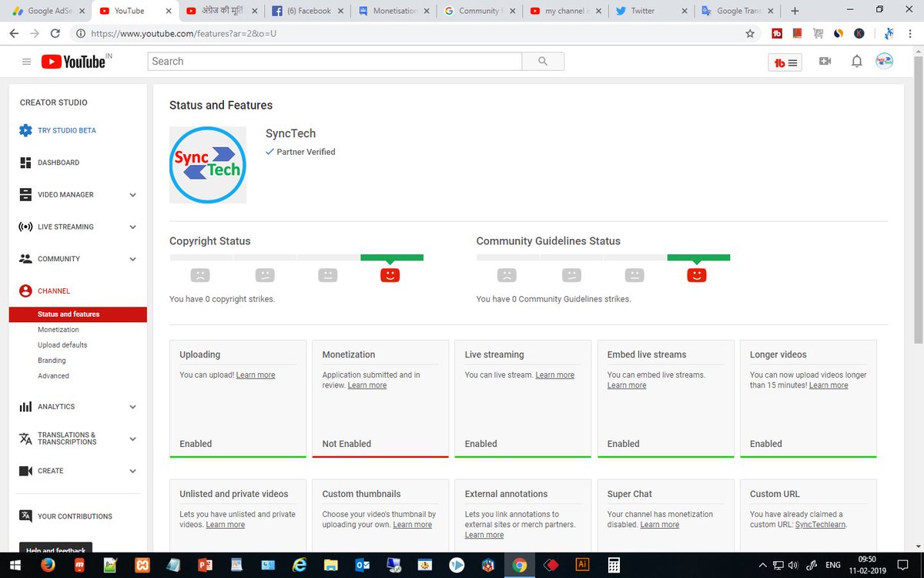Viewport: 924px width, 578px height.
Task: Click the SyncTech channel logo thumbnail
Action: click(x=208, y=165)
